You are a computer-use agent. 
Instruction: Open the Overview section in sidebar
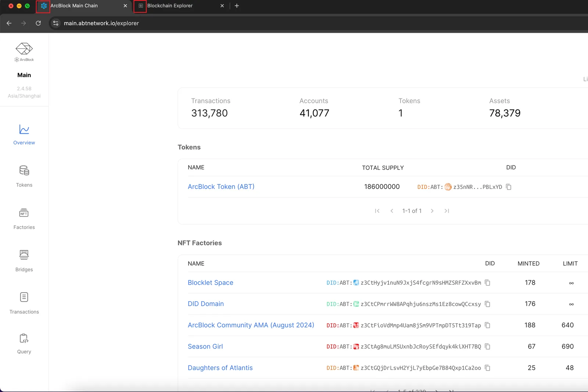[x=24, y=135]
